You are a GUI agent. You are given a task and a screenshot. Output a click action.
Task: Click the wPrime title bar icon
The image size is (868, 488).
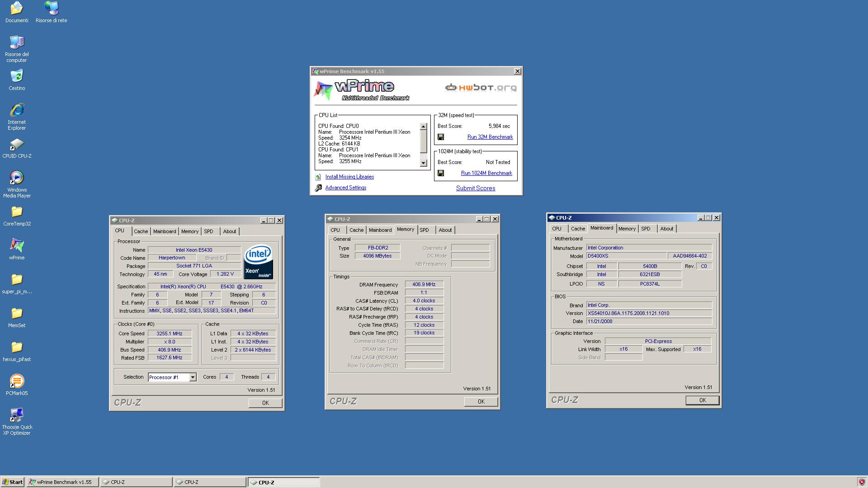click(315, 71)
